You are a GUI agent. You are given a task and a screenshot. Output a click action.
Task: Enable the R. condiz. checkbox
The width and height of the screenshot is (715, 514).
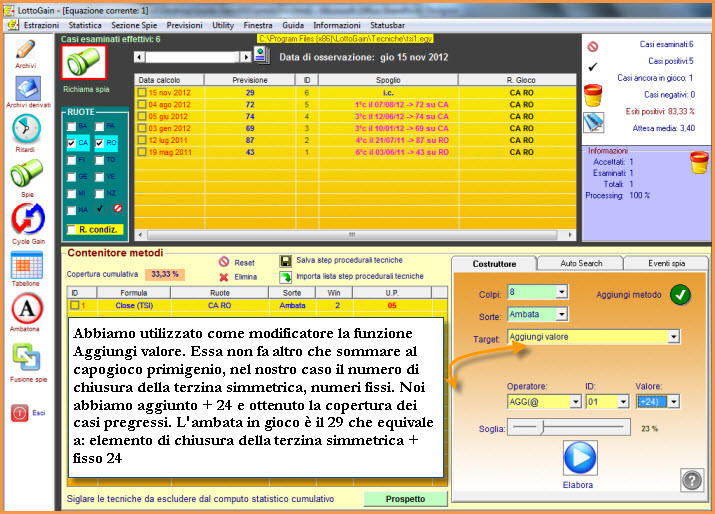(72, 229)
